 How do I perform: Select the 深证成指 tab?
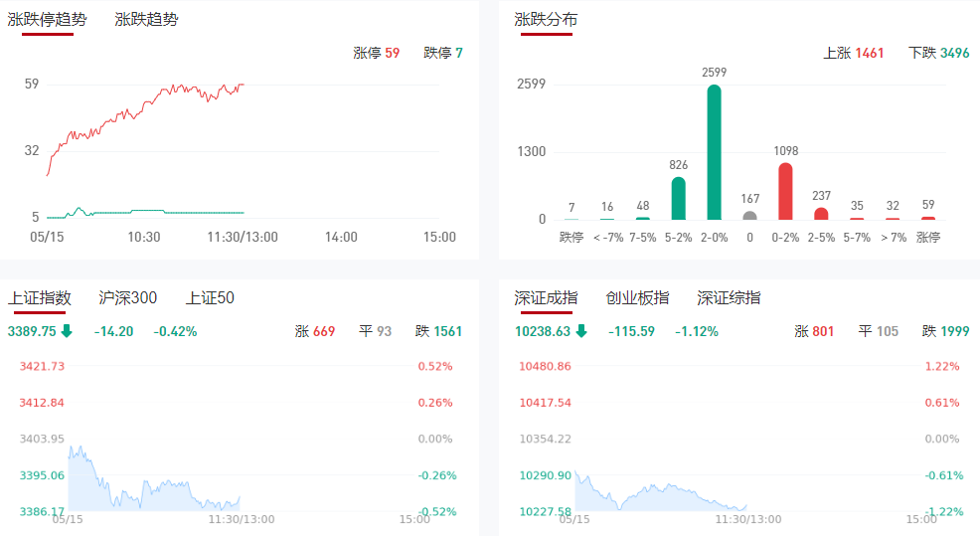546,297
